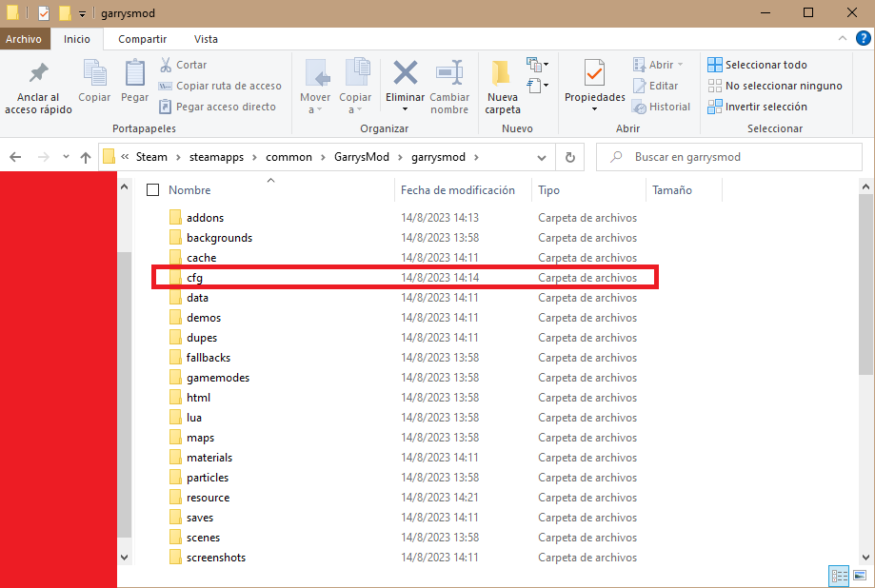Create a folder with Nueva carpeta

pyautogui.click(x=502, y=87)
